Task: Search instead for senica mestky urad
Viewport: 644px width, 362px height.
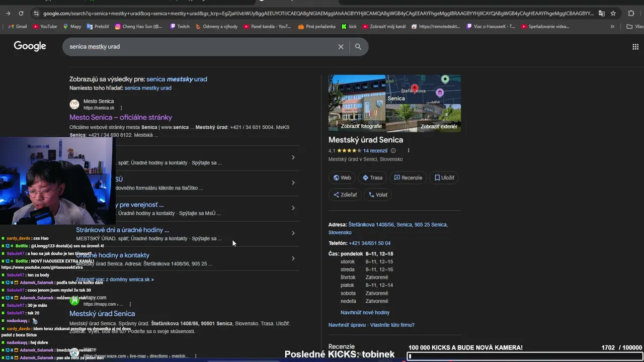Action: 148,88
